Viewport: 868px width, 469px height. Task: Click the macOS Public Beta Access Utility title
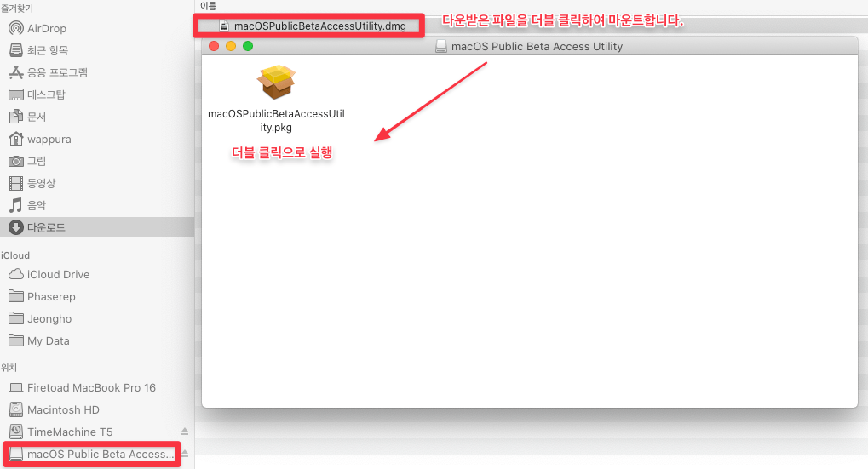[537, 47]
